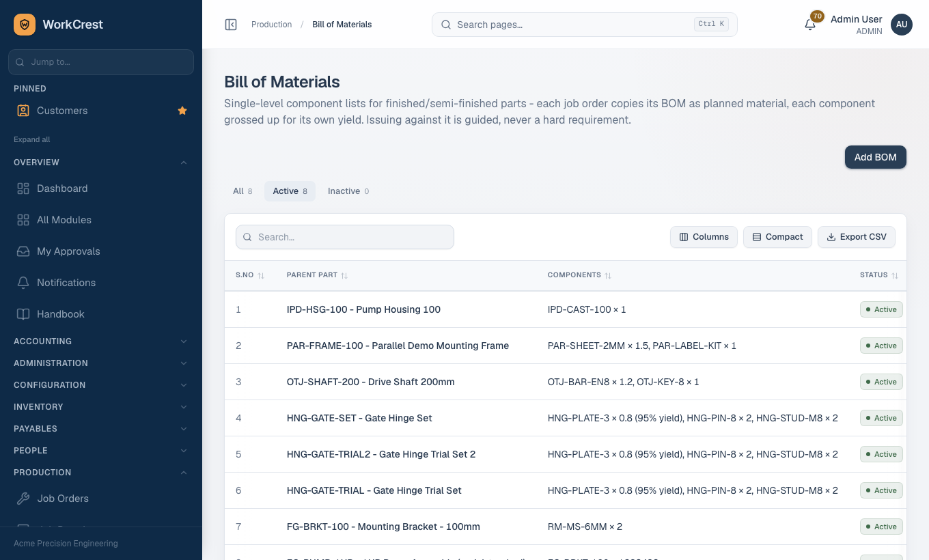Viewport: 929px width, 560px height.
Task: Open the notifications bell with 70 badge
Action: pyautogui.click(x=810, y=25)
